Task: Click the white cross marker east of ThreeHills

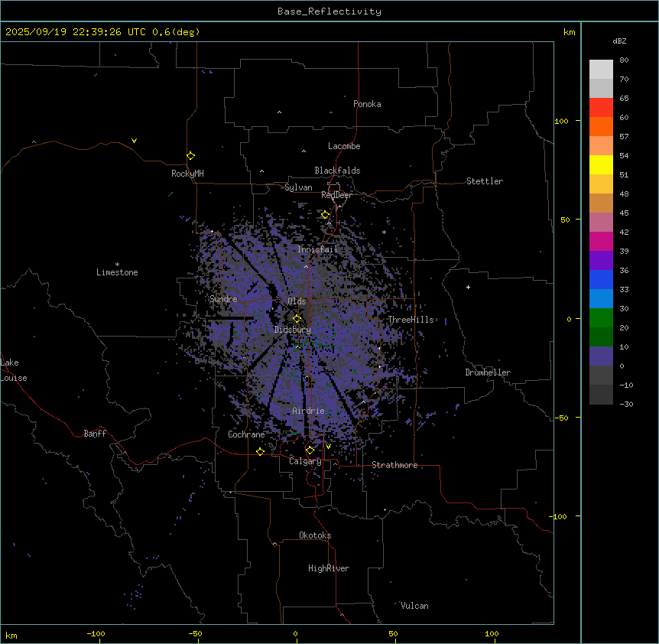Action: 468,287
